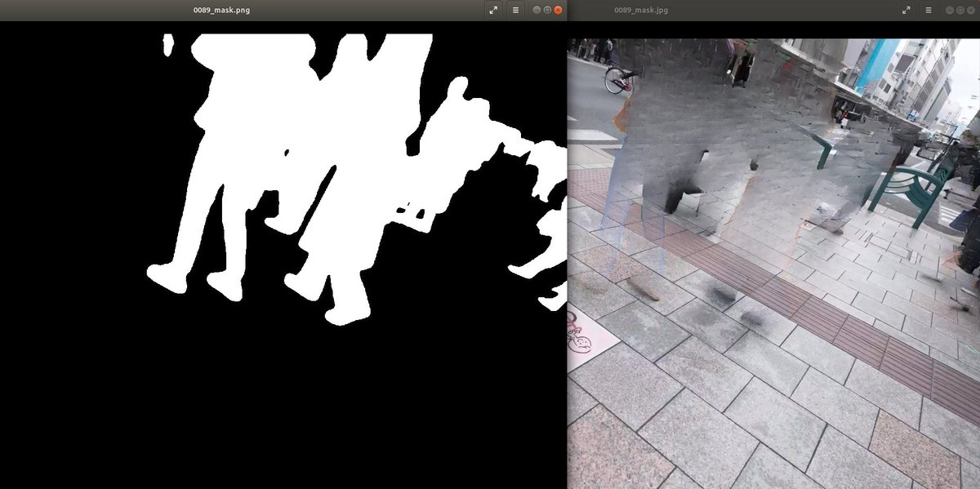Enter fullscreen in the 0089_mask.png window
This screenshot has width=980, height=489.
click(493, 10)
